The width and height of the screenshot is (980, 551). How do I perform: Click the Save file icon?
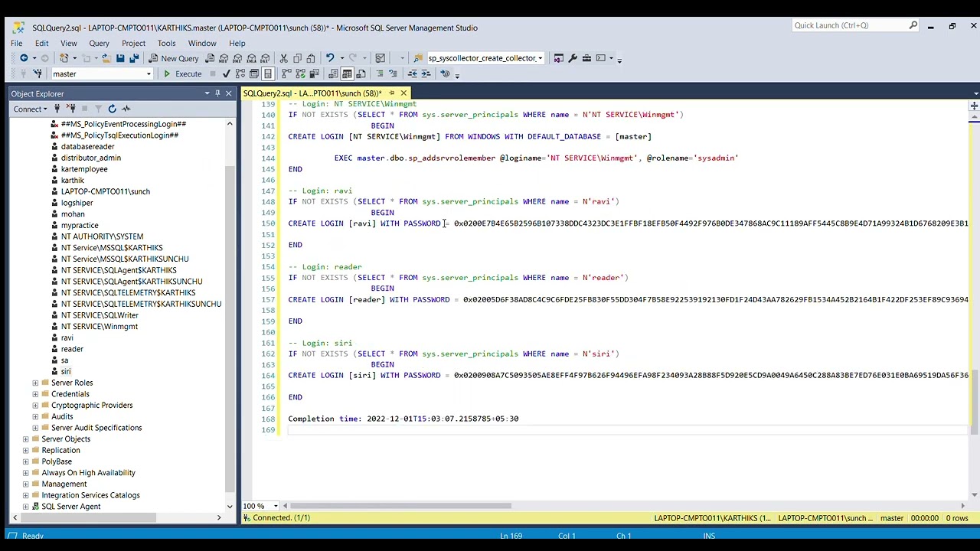120,58
